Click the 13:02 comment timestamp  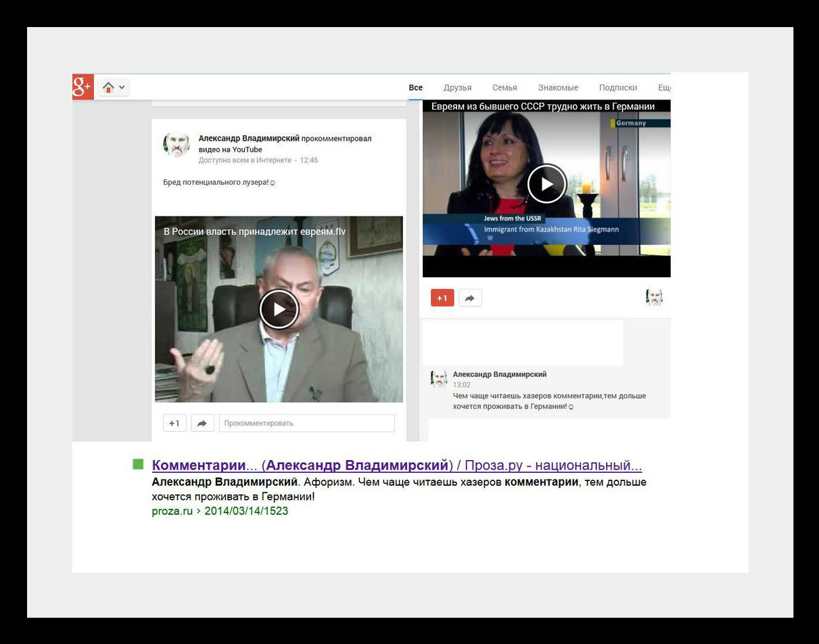[x=461, y=385]
